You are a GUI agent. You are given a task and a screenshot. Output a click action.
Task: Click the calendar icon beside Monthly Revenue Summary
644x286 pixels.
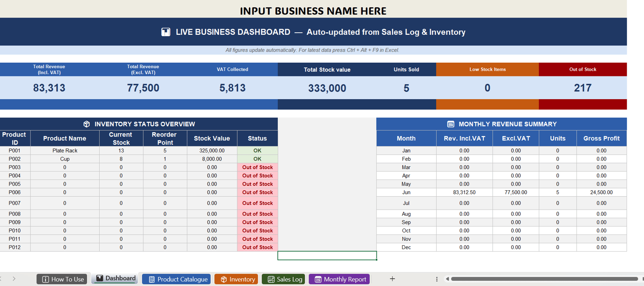[451, 124]
